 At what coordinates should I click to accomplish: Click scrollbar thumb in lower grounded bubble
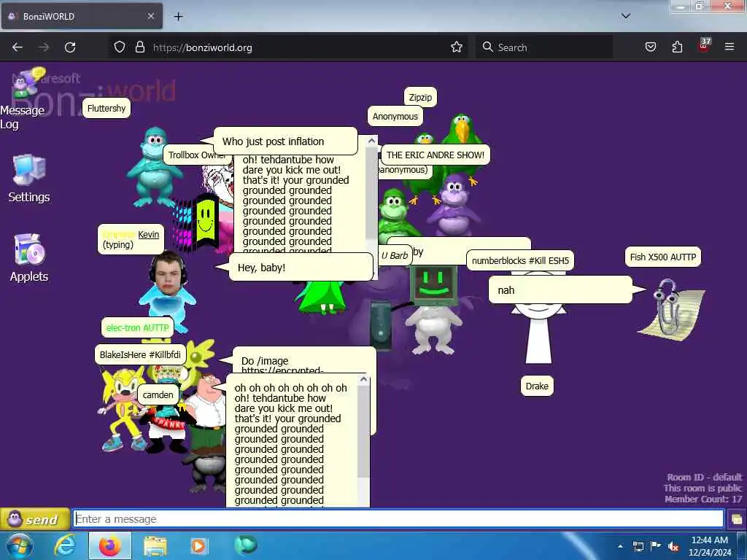pyautogui.click(x=363, y=431)
